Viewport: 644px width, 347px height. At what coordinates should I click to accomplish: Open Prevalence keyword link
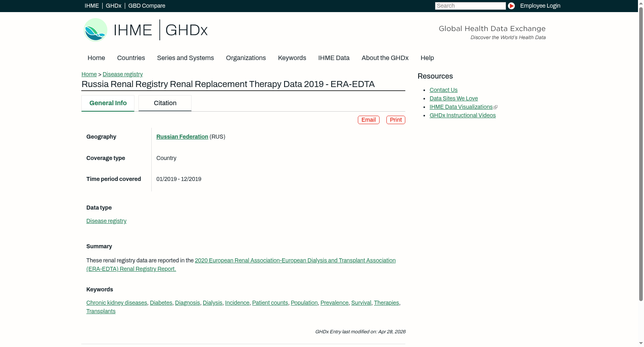pos(334,303)
